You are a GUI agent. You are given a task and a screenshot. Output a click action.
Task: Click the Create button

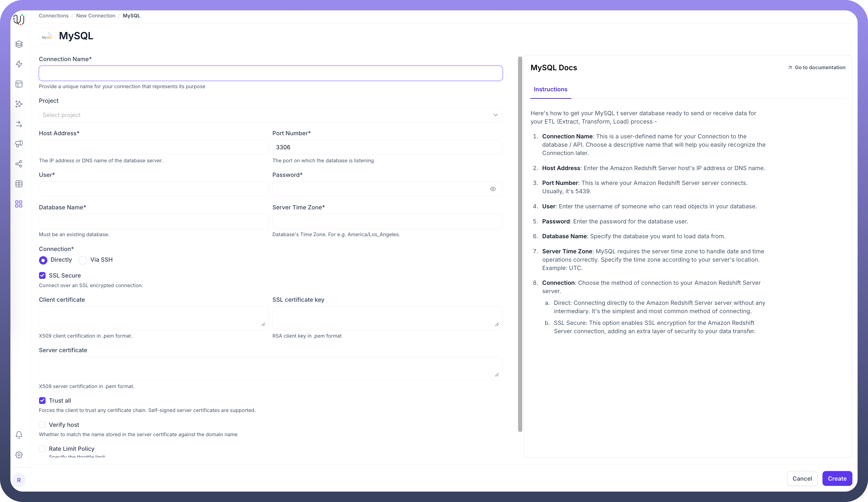click(837, 479)
